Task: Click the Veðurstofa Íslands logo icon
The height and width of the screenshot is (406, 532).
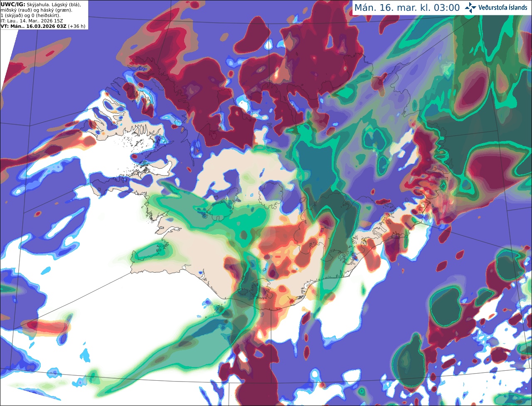Action: point(470,7)
